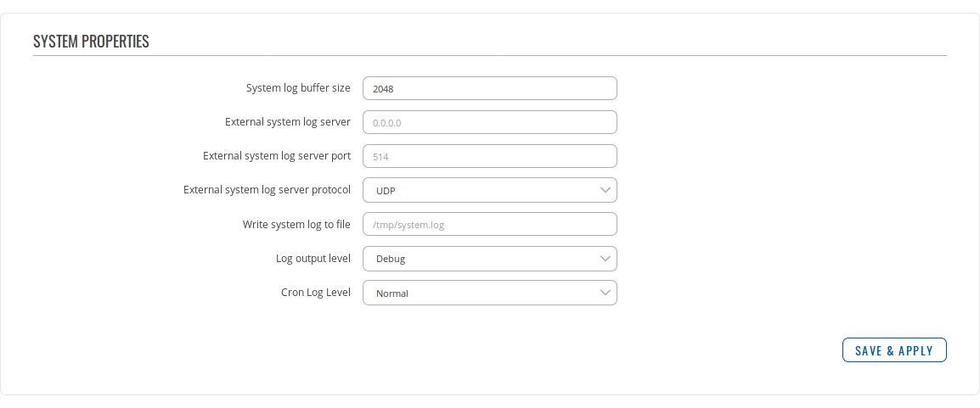Image resolution: width=980 pixels, height=408 pixels.
Task: Click the divider line under System Properties
Action: click(x=489, y=55)
